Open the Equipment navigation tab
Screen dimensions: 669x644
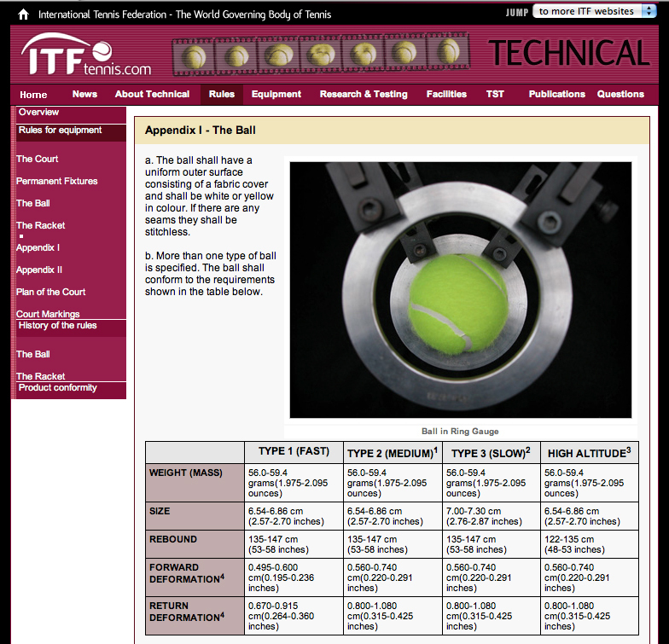[276, 94]
